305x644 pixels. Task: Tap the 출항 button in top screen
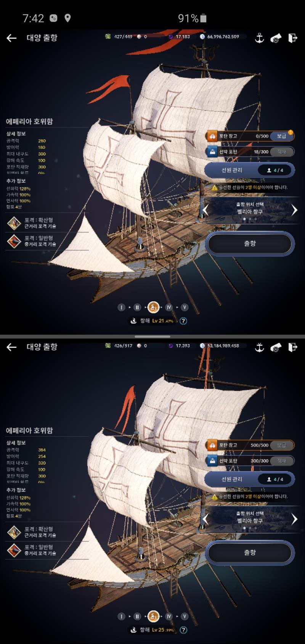tap(250, 243)
